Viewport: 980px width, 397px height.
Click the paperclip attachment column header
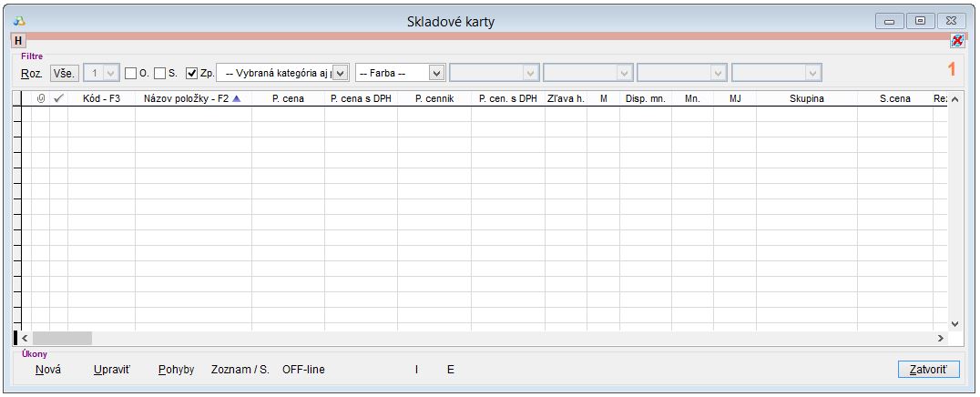point(40,98)
